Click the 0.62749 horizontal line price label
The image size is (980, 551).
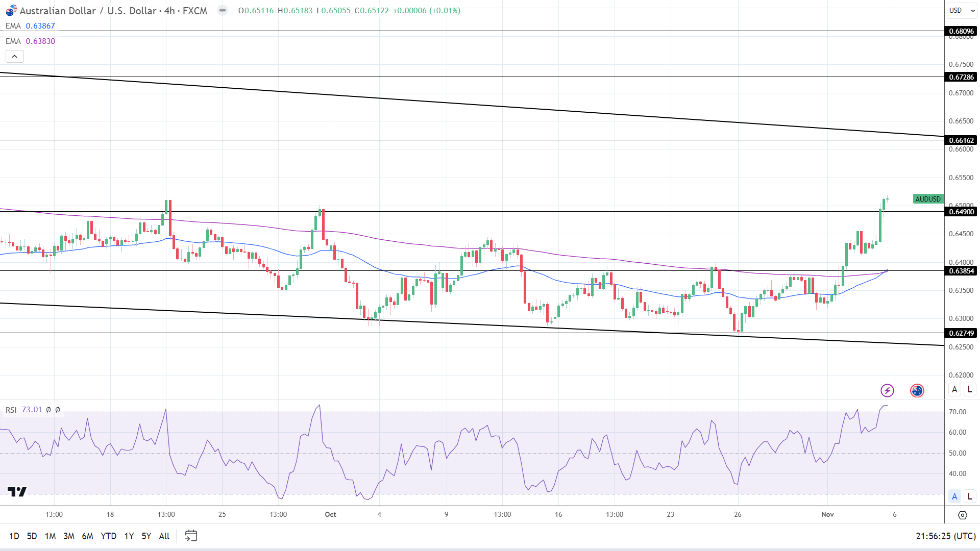pyautogui.click(x=961, y=333)
